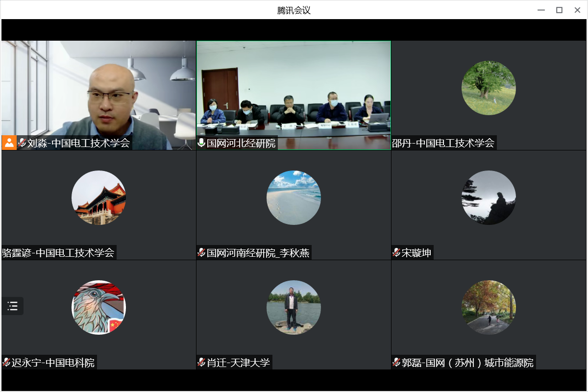
Task: Select the beach avatar of 李秋燕
Action: click(294, 197)
